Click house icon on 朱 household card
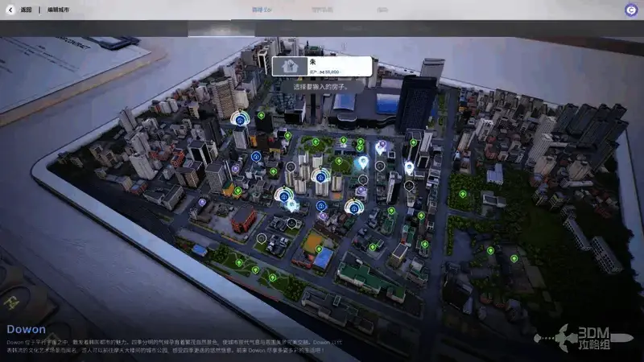 tap(289, 66)
